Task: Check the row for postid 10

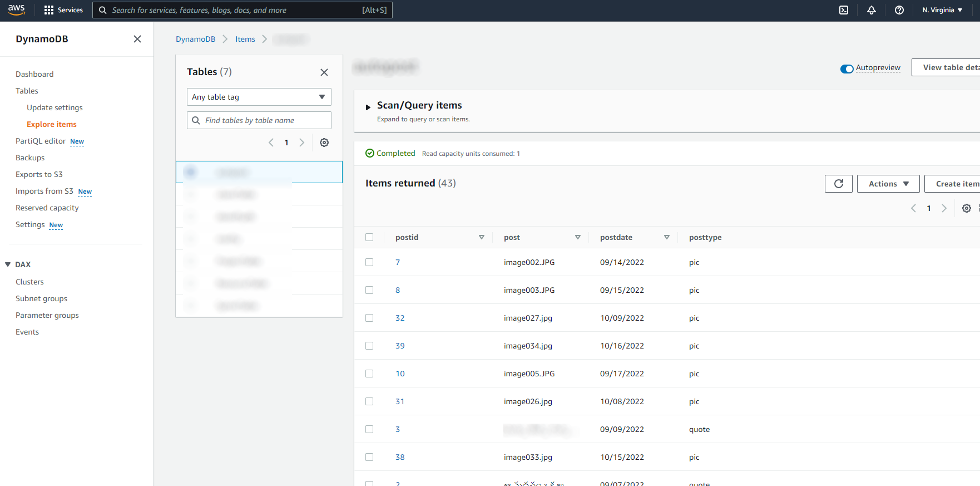Action: 369,374
